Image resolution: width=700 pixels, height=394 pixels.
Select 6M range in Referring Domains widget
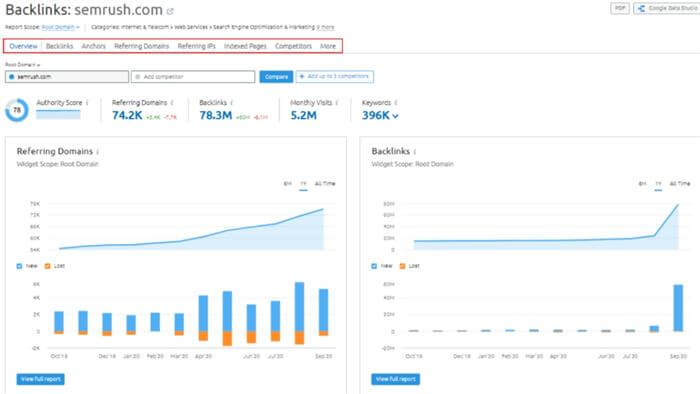pyautogui.click(x=288, y=184)
